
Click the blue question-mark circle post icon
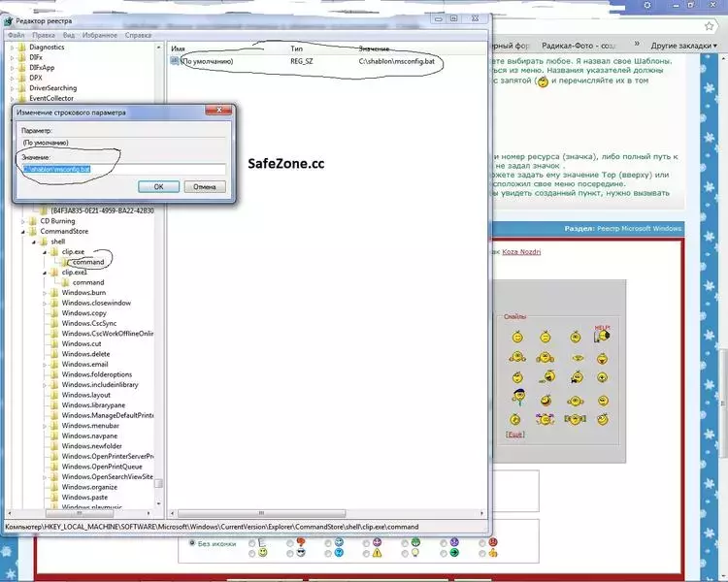click(339, 553)
